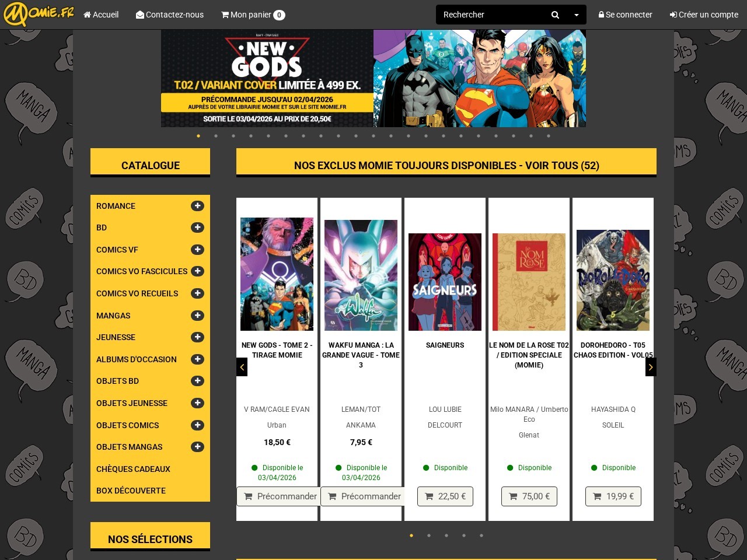Open Contactez-nous from the navigation bar
This screenshot has width=747, height=560.
(170, 15)
